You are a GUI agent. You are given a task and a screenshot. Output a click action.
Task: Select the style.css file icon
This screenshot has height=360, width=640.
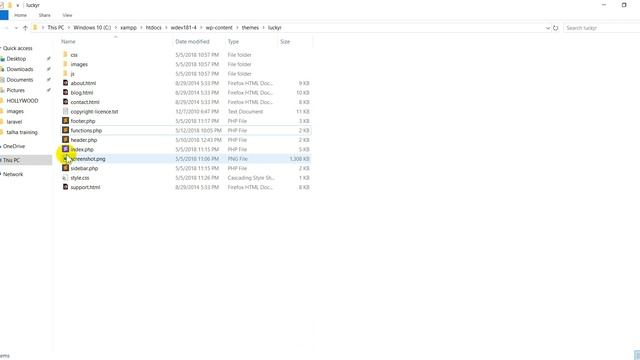coord(65,178)
